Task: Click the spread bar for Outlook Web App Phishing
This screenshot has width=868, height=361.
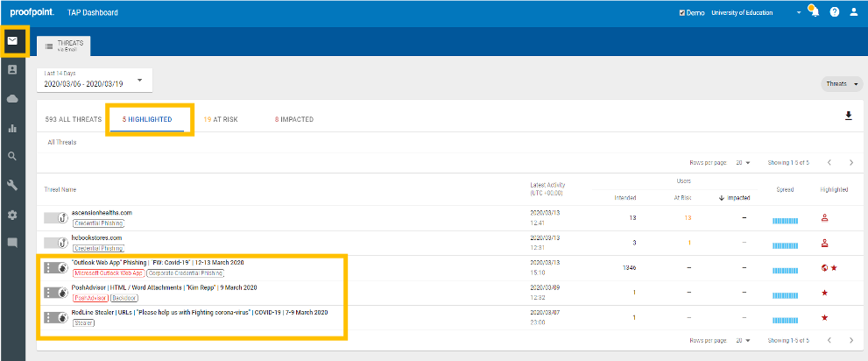Action: [785, 272]
